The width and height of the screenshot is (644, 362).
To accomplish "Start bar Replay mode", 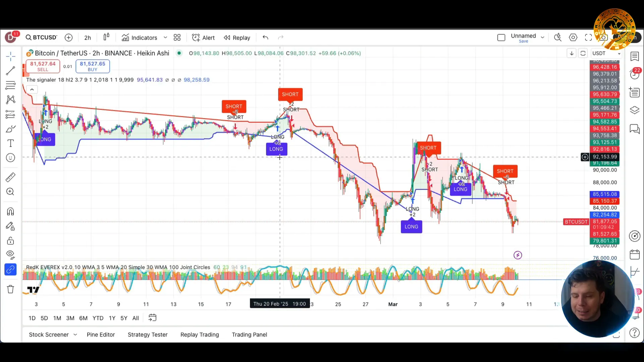I will [x=237, y=38].
